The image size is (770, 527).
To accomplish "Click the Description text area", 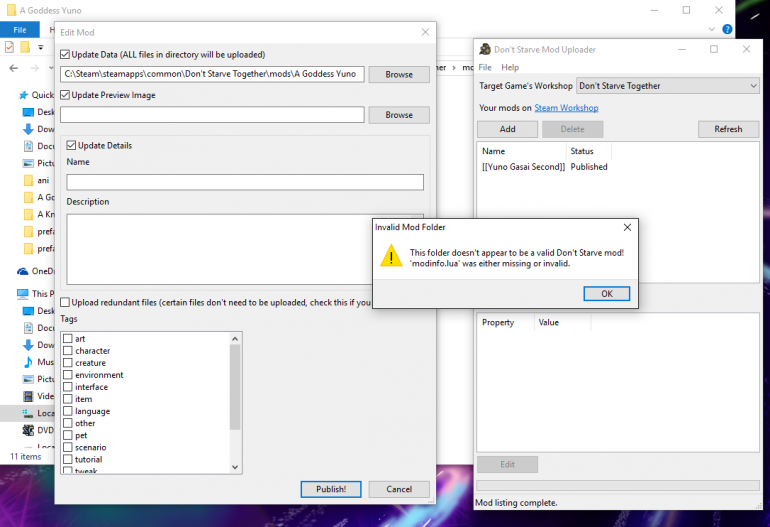I will point(219,249).
